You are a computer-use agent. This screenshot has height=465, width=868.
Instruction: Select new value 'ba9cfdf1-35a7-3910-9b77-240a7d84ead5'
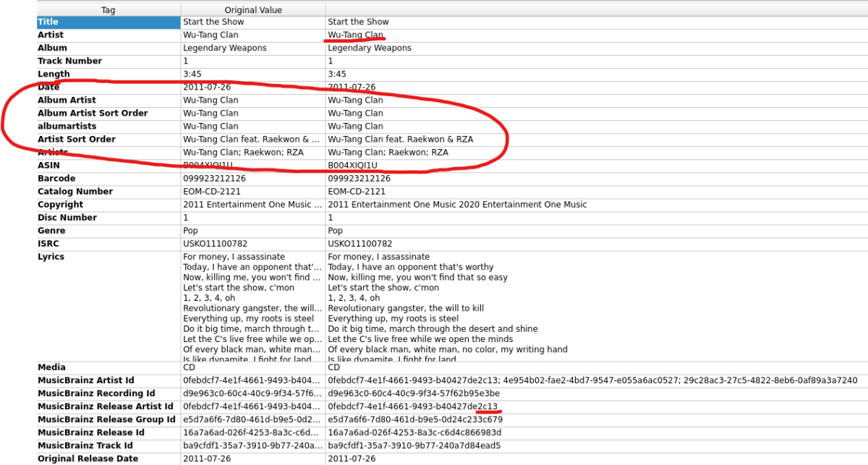[414, 445]
